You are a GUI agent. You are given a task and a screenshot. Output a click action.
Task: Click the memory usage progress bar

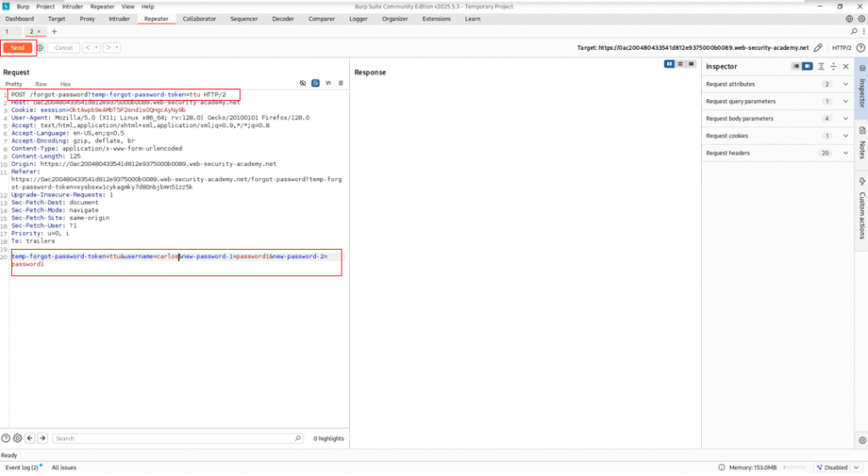(795, 468)
